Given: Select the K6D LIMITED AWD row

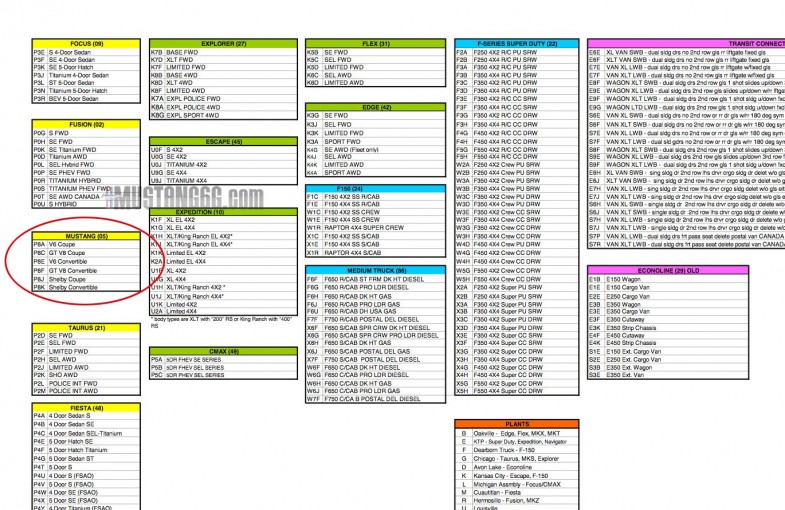Looking at the screenshot, I should pos(375,83).
